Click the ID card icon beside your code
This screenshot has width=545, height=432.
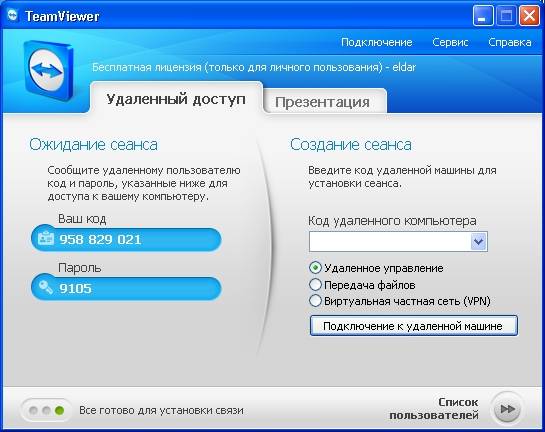(x=46, y=239)
